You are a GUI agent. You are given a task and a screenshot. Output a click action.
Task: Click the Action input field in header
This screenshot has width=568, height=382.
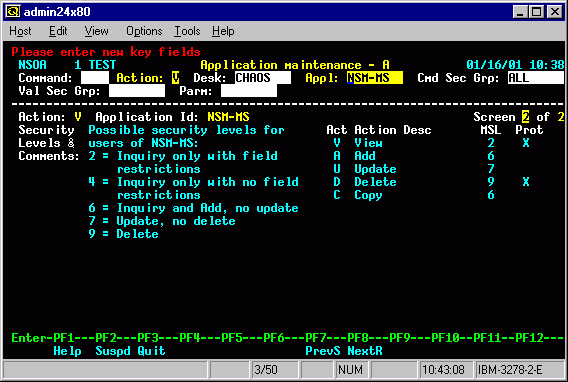(x=175, y=78)
